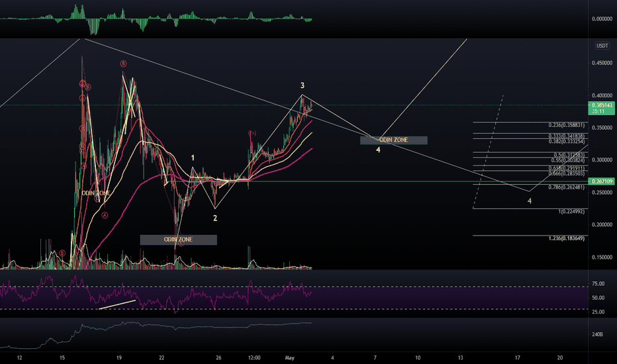Select the wave 4 label under ODIN ZONE box
Viewport: 617px width, 364px height.
378,150
